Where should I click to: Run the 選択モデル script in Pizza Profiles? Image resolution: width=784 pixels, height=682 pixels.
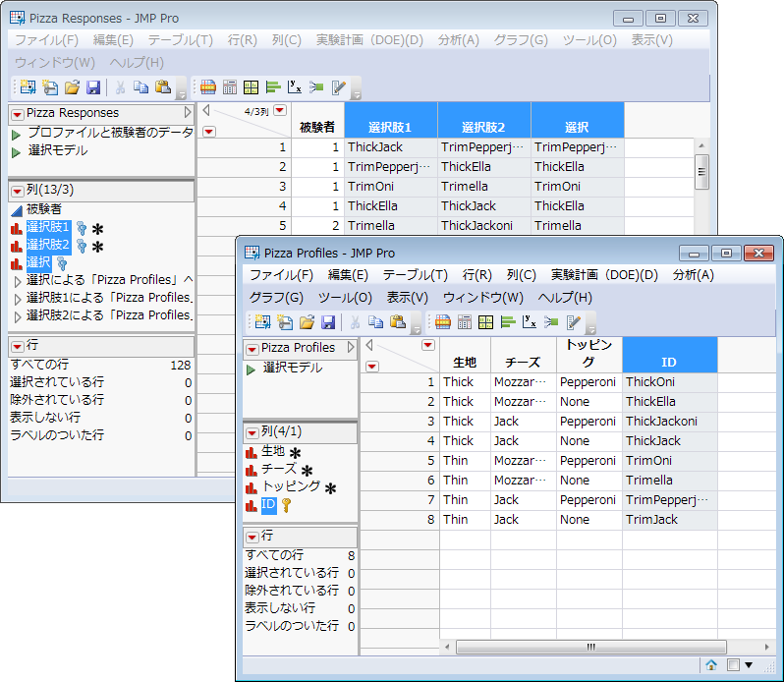point(252,369)
